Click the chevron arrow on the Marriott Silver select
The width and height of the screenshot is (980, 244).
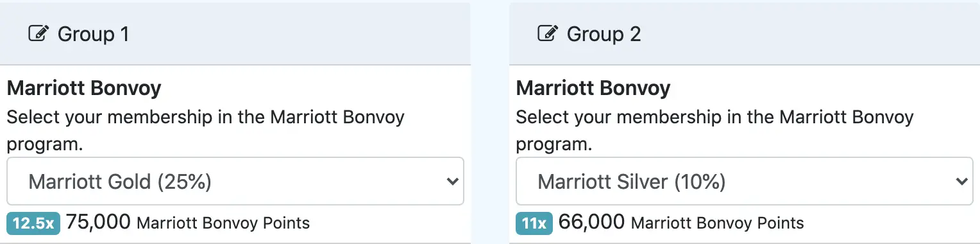(961, 182)
